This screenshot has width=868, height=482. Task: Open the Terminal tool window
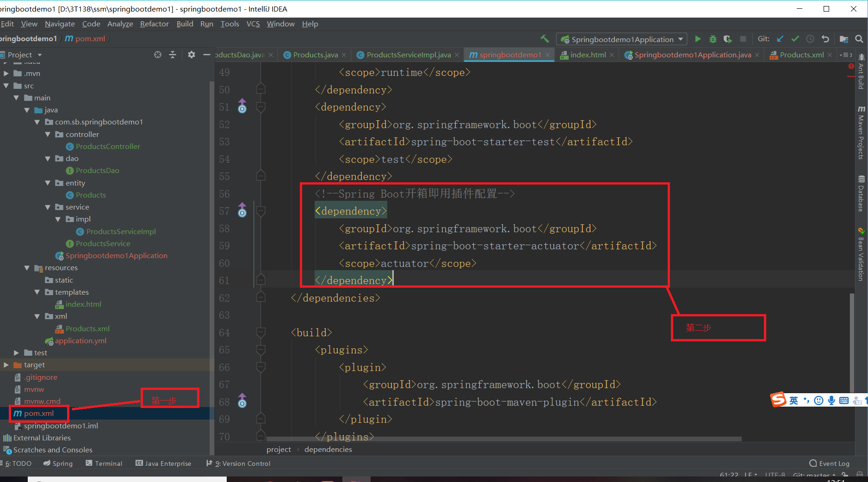coord(104,463)
